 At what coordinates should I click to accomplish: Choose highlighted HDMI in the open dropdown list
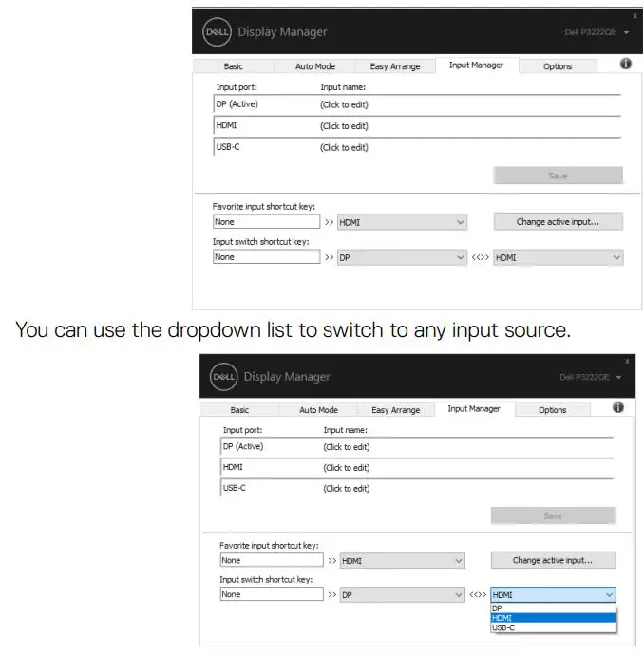(x=553, y=618)
